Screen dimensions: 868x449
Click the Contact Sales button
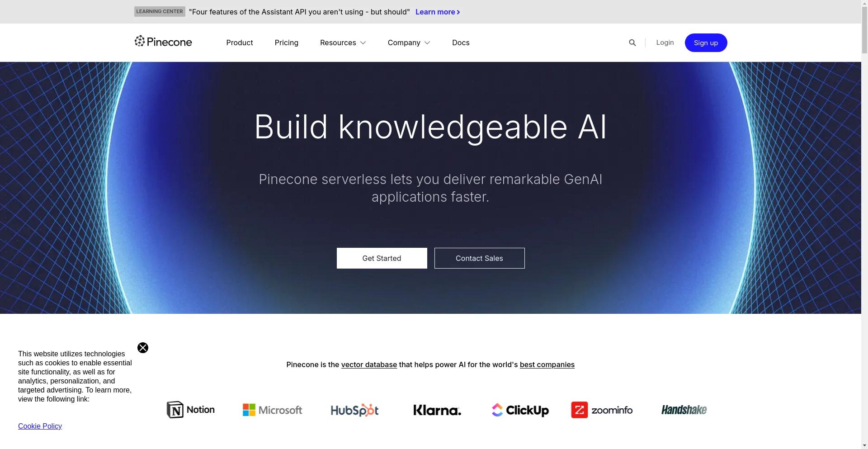click(x=479, y=258)
